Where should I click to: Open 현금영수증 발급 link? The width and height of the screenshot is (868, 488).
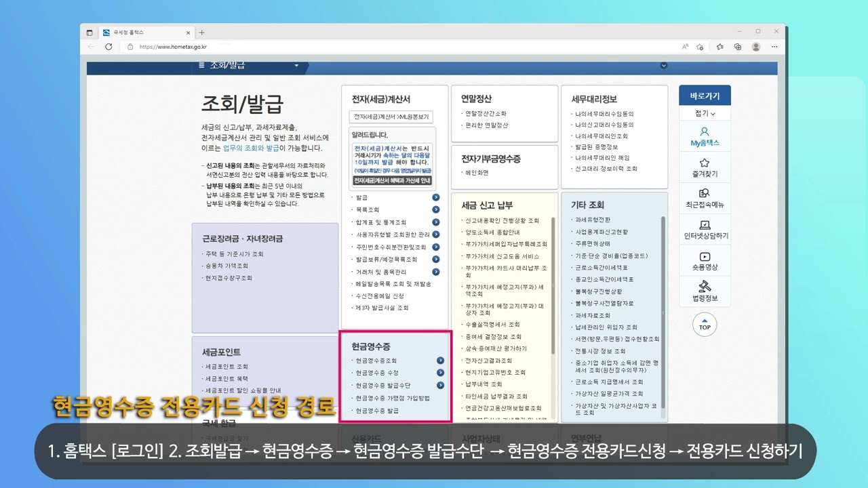(x=377, y=411)
